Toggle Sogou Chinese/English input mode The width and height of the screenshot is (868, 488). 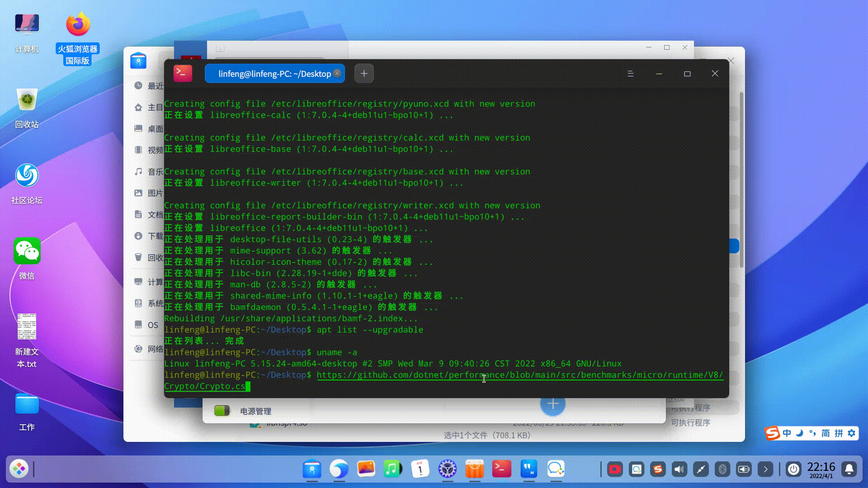point(787,433)
